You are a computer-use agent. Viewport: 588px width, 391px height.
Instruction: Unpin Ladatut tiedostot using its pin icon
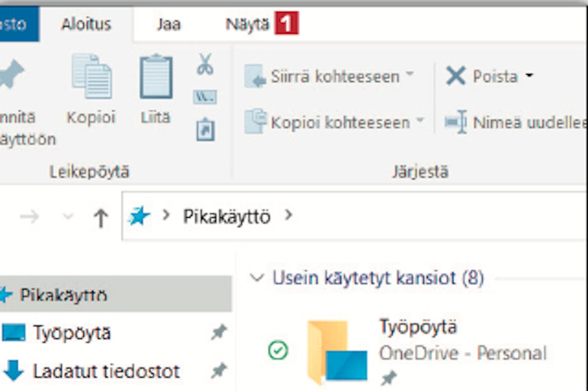coord(219,370)
